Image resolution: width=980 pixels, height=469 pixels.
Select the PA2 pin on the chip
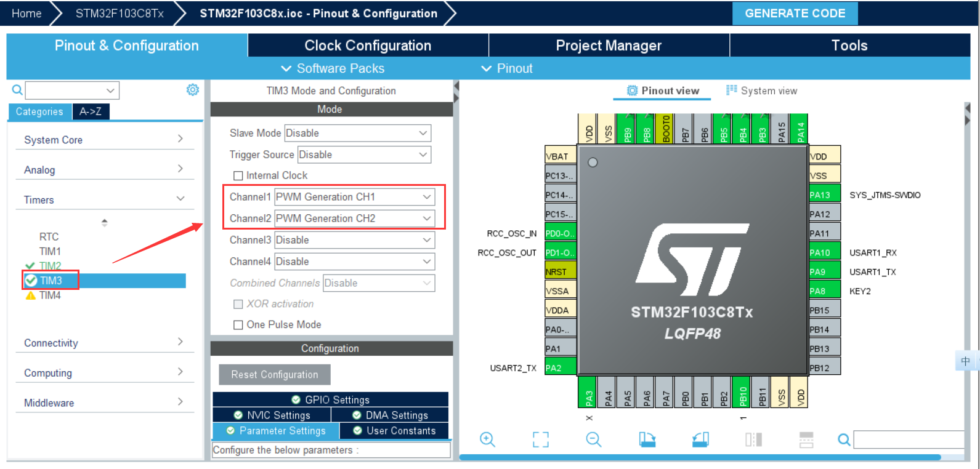tap(561, 367)
